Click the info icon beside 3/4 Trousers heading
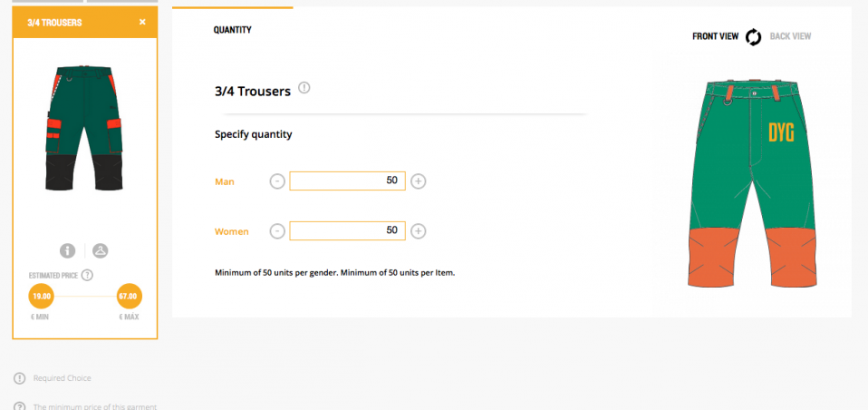The height and width of the screenshot is (410, 868). click(x=304, y=88)
